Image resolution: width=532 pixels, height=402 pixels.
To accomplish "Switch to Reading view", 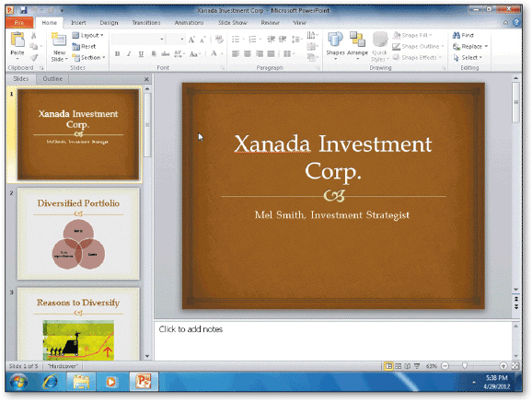I will click(x=408, y=366).
